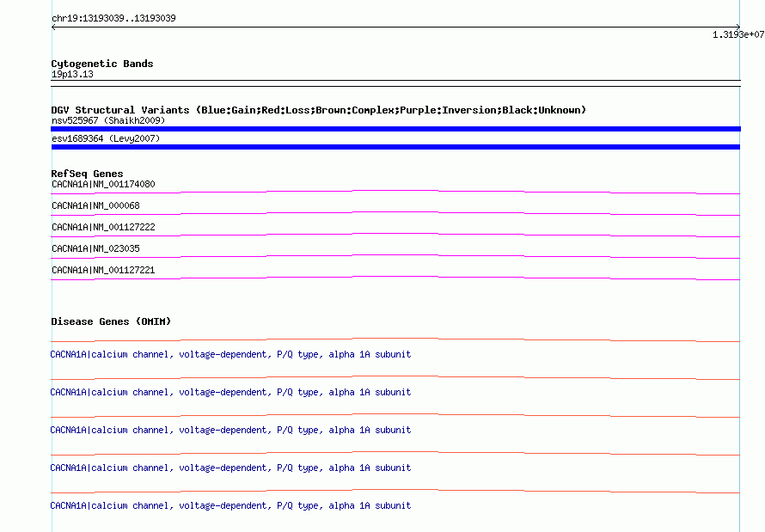Open the esv1689364 (Levy2007) variant label
The width and height of the screenshot is (765, 532).
coord(106,138)
